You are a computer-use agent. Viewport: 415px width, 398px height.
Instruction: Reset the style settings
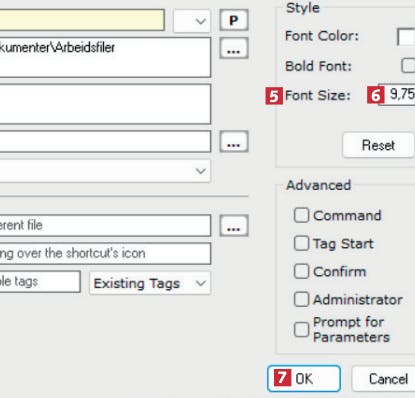click(378, 145)
